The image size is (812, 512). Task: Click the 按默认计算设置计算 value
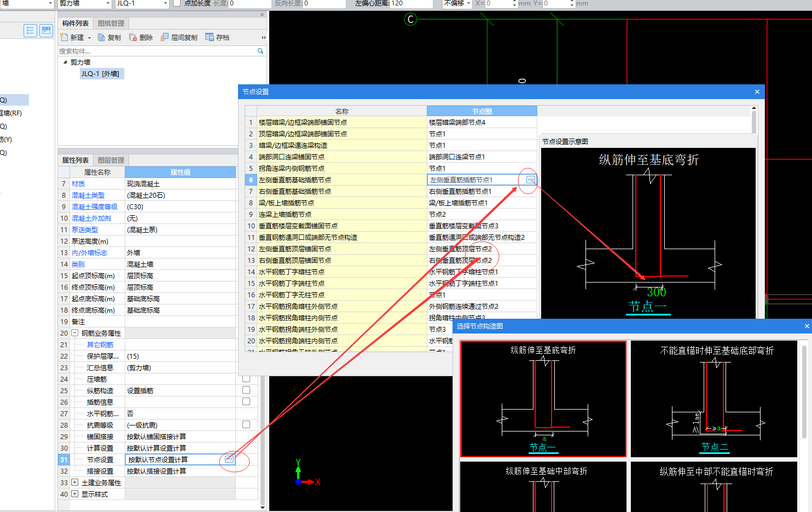coord(156,448)
